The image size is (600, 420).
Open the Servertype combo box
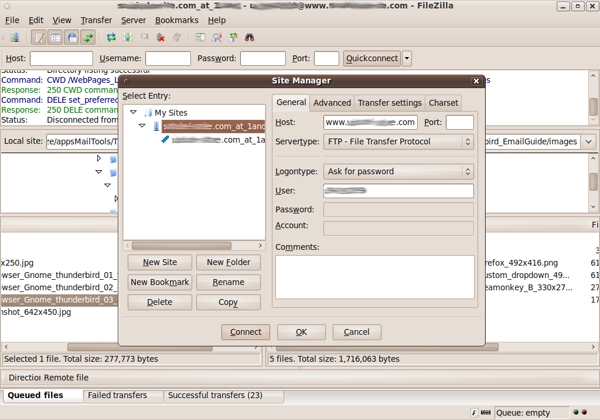tap(398, 142)
